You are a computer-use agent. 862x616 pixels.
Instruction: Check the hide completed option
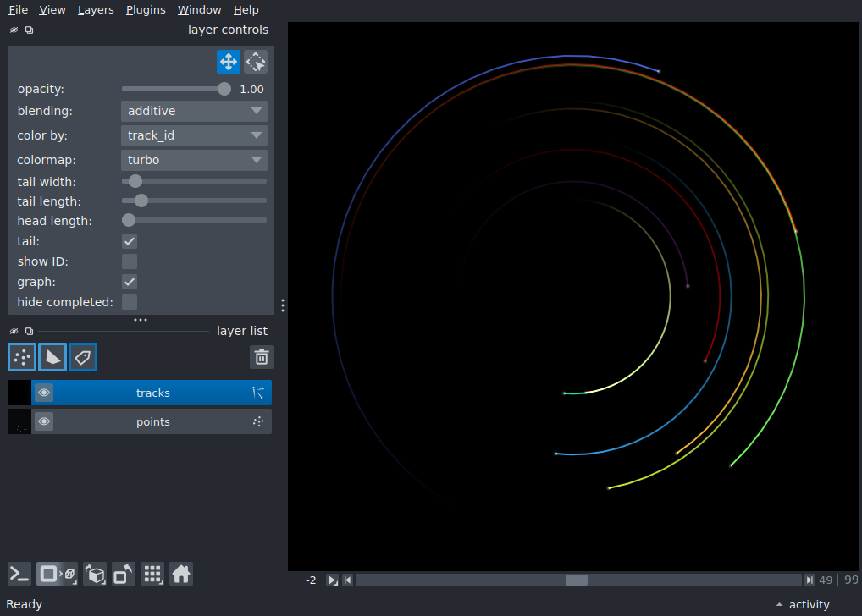pos(130,302)
